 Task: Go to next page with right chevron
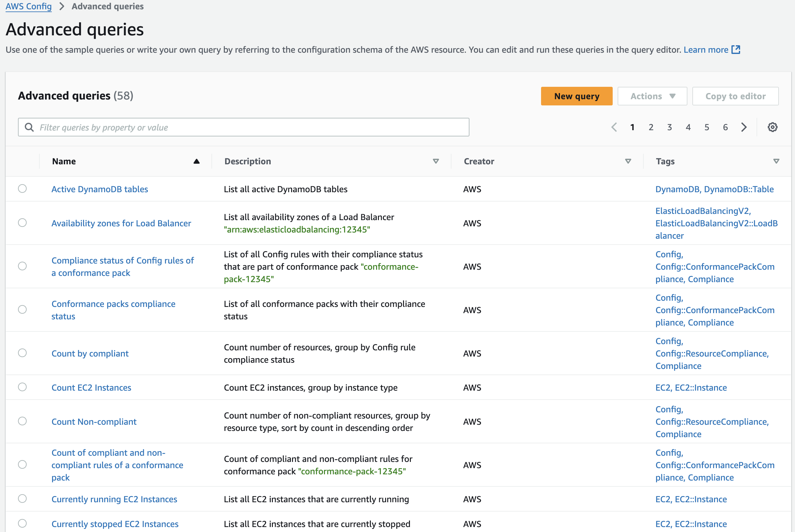744,127
